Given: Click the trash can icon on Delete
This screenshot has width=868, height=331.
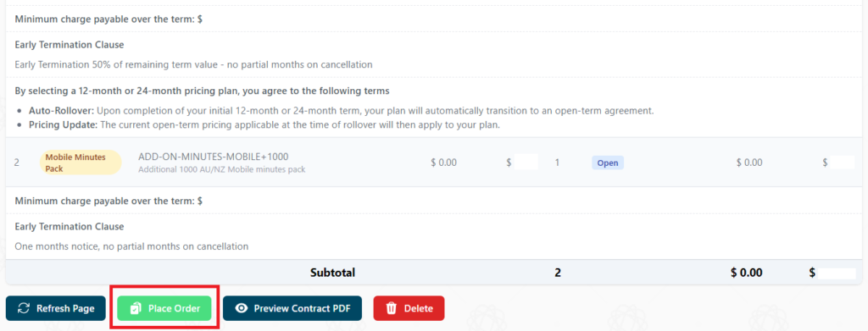Looking at the screenshot, I should point(392,308).
